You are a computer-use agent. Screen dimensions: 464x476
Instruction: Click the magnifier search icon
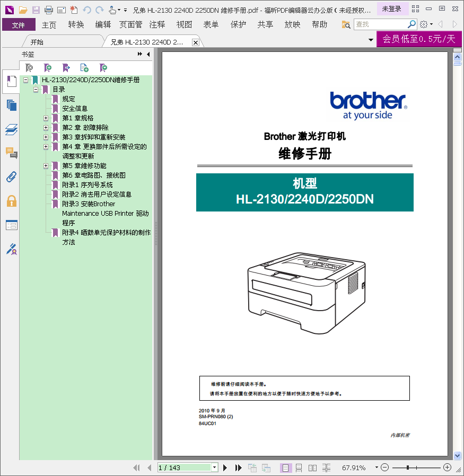(x=412, y=24)
